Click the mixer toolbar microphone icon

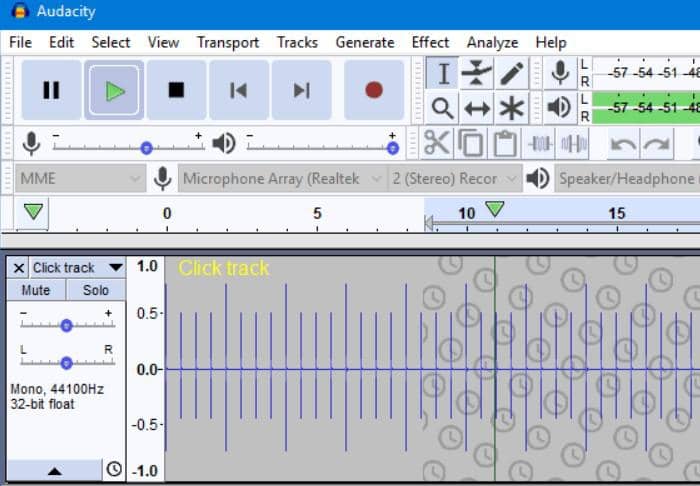[x=32, y=144]
